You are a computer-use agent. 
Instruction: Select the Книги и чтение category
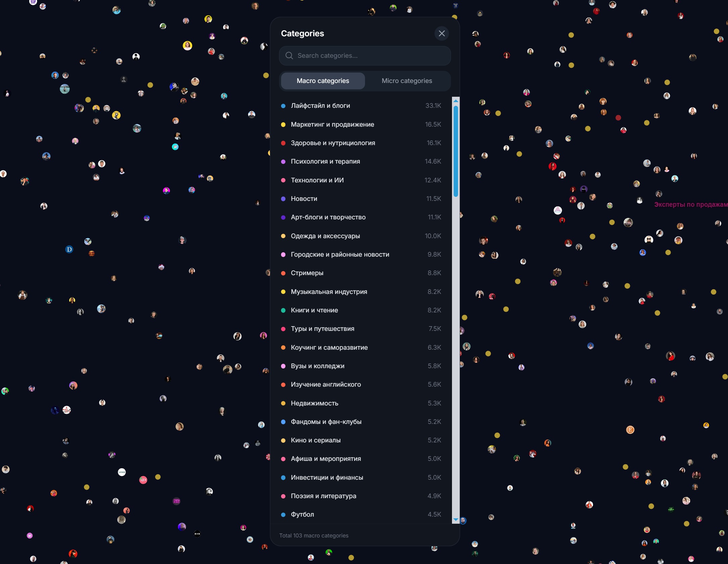click(x=361, y=310)
